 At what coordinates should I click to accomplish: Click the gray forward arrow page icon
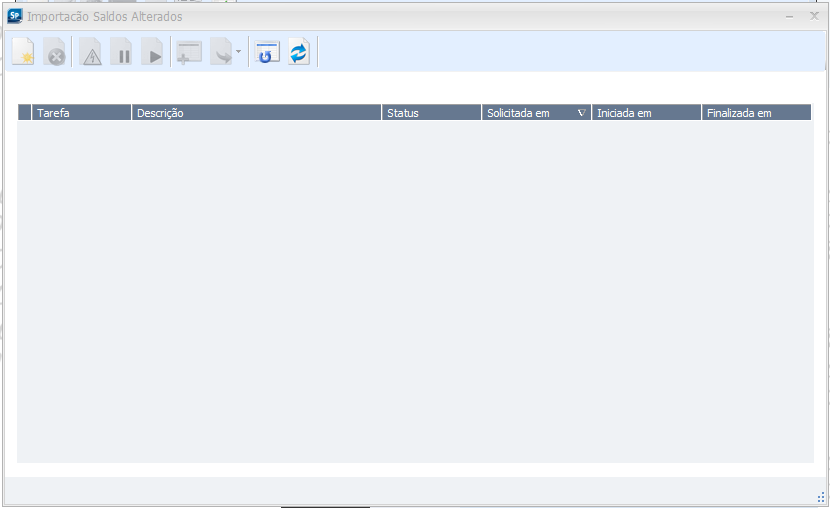tap(222, 52)
